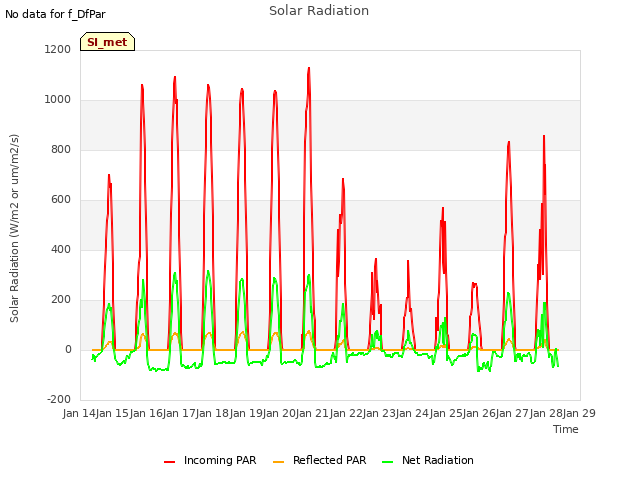The image size is (640, 480).
Task: Click the SI_met annotation label
Action: (x=107, y=42)
